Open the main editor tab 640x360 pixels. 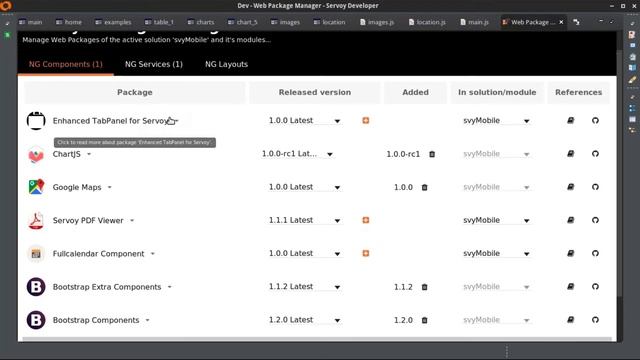point(31,22)
